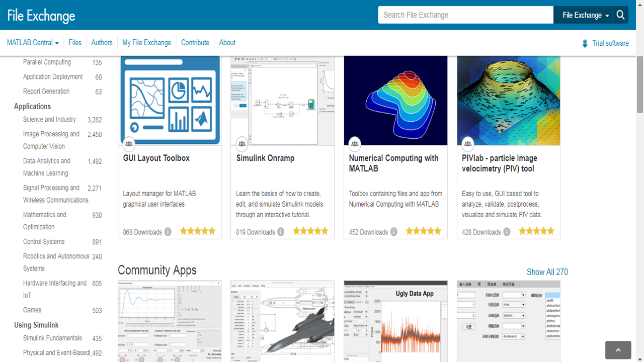Viewport: 644px width, 362px height.
Task: Click the Trial software link
Action: click(x=610, y=43)
